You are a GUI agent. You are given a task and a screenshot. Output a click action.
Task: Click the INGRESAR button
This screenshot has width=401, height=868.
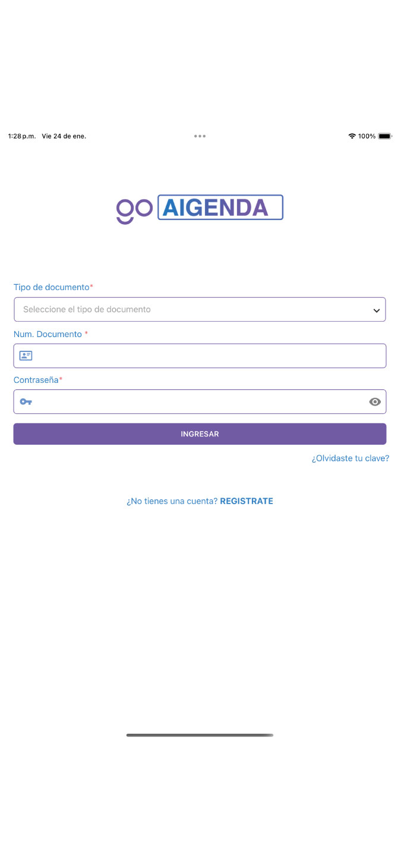(x=200, y=434)
